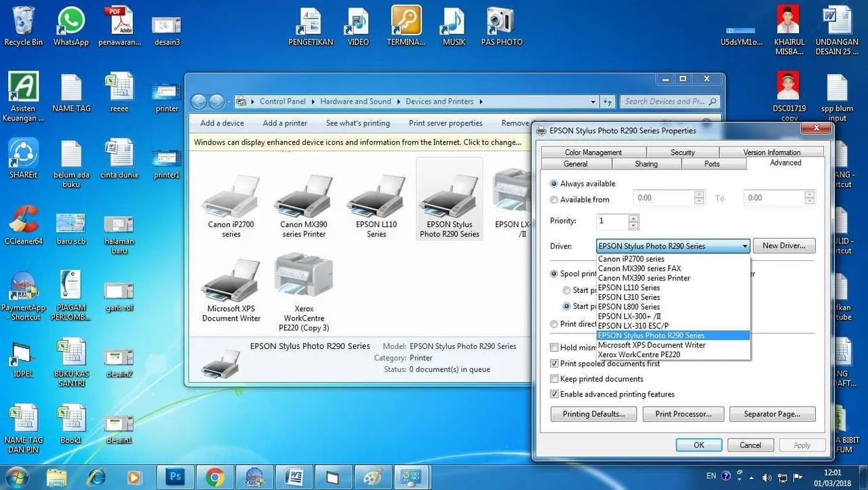Click the volume icon in system tray

(768, 477)
